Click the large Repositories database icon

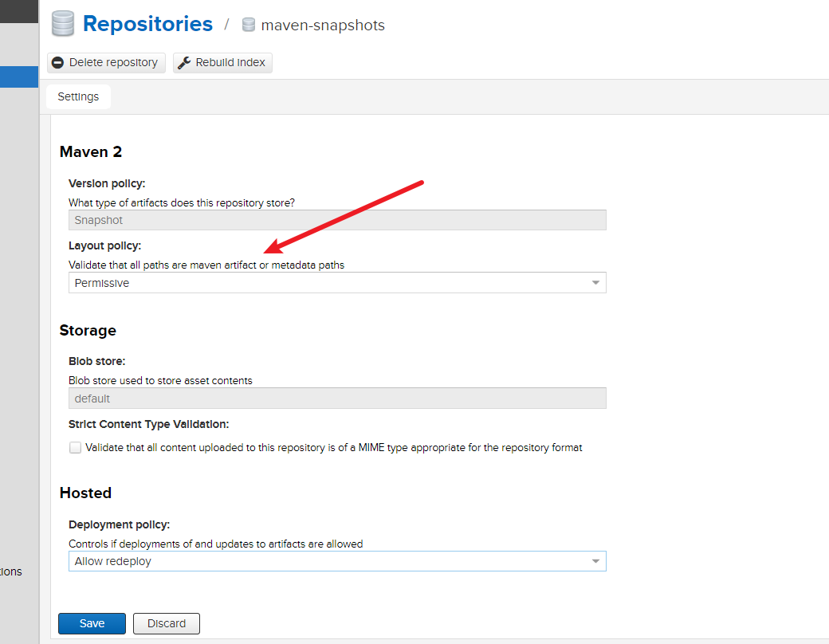coord(62,24)
